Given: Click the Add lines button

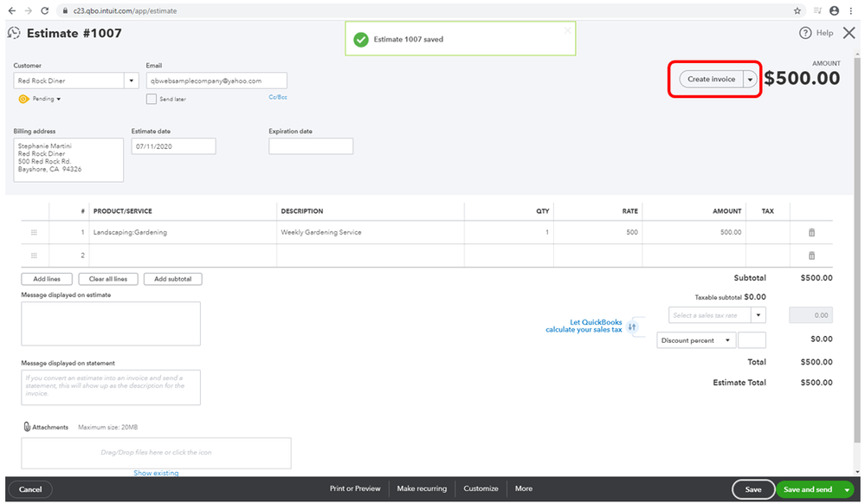Looking at the screenshot, I should click(47, 280).
